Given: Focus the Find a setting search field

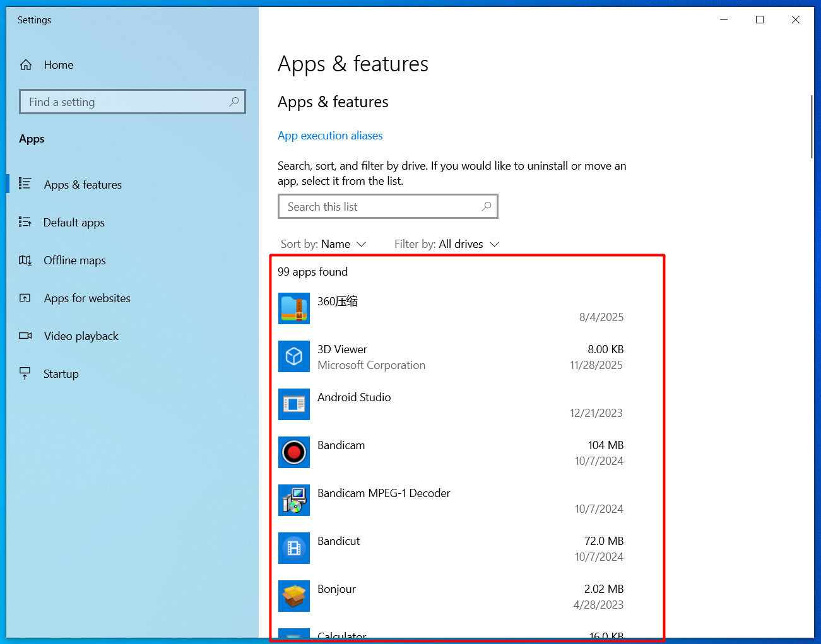Looking at the screenshot, I should [x=133, y=102].
